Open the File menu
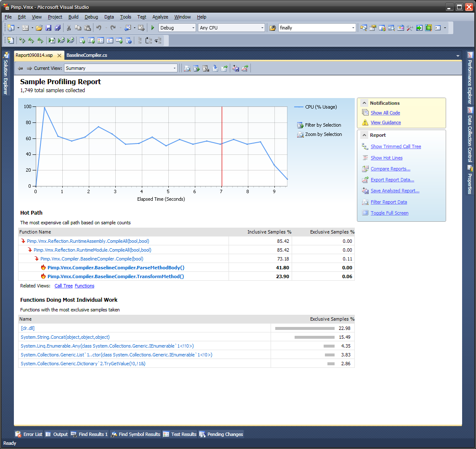476x449 pixels. [8, 17]
